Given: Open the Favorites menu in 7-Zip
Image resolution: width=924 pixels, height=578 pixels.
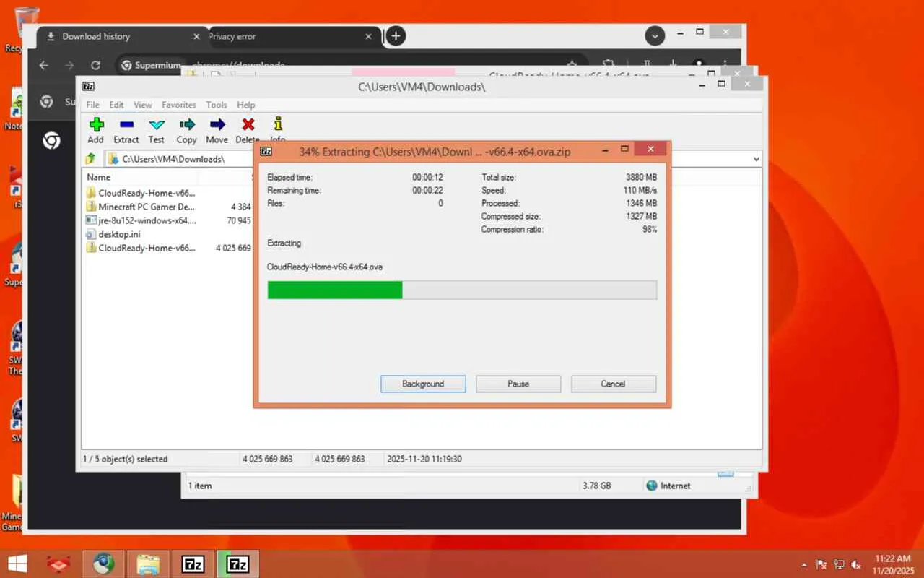Looking at the screenshot, I should pos(179,105).
